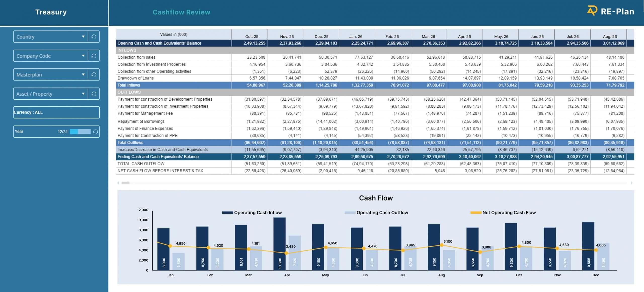Select the Cashflow Review tab
Image resolution: width=644 pixels, height=292 pixels.
[x=181, y=12]
